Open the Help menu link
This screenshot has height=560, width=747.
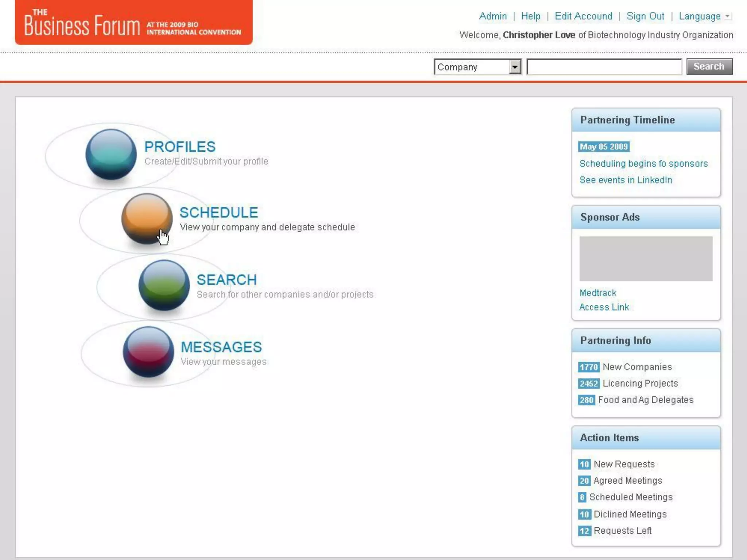coord(530,16)
